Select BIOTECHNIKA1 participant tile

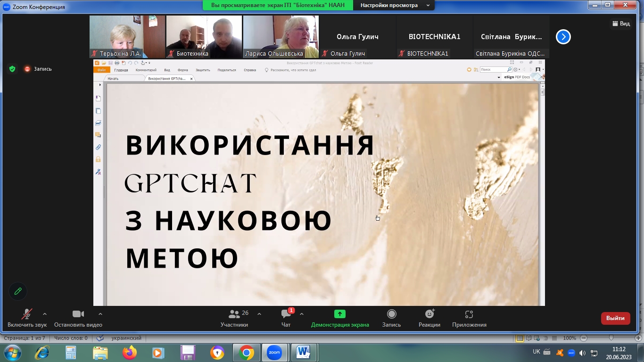[x=434, y=37]
